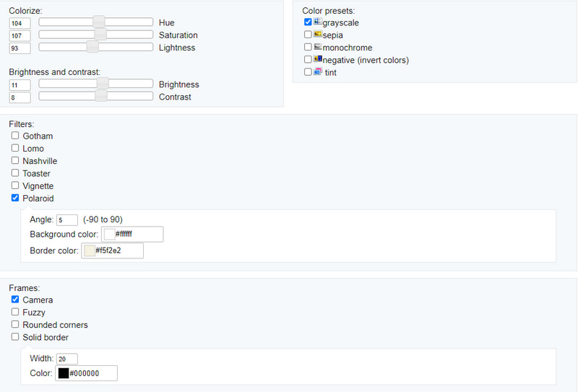Open the Polaroid background color swatch

(x=110, y=234)
